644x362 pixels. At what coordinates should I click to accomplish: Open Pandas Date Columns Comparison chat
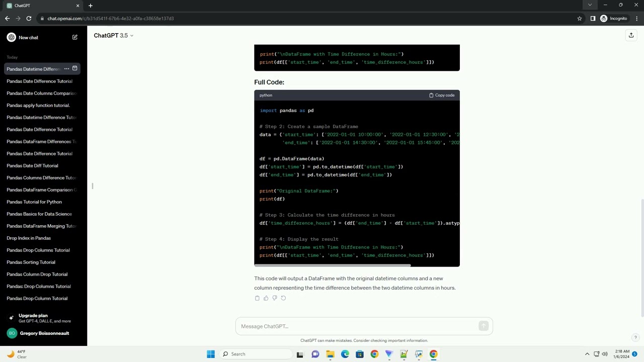click(41, 94)
